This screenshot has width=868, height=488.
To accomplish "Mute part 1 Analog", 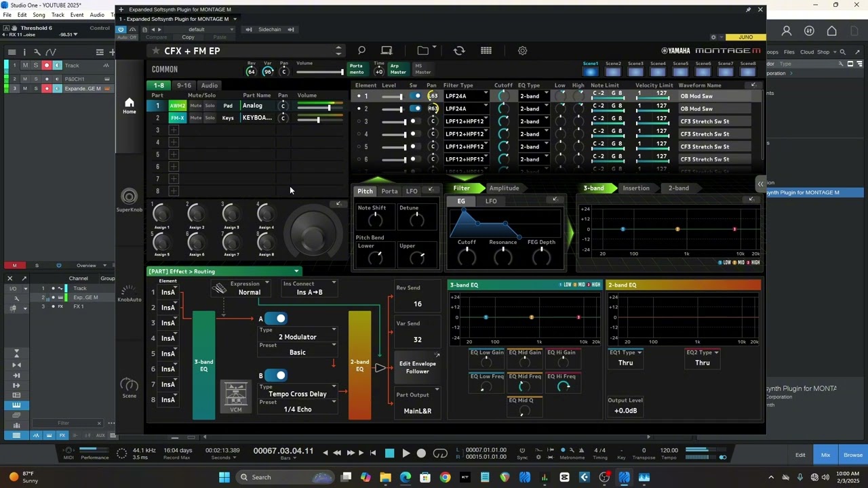I will pos(195,106).
